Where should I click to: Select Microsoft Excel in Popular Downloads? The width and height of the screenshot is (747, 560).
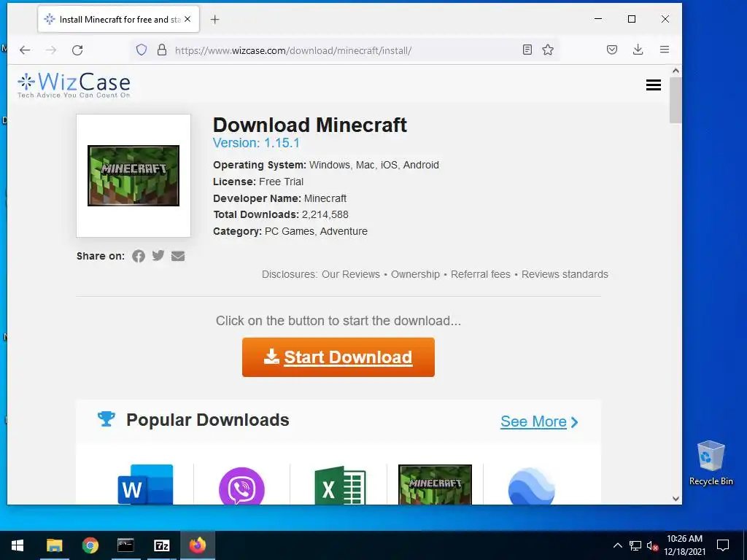[340, 485]
